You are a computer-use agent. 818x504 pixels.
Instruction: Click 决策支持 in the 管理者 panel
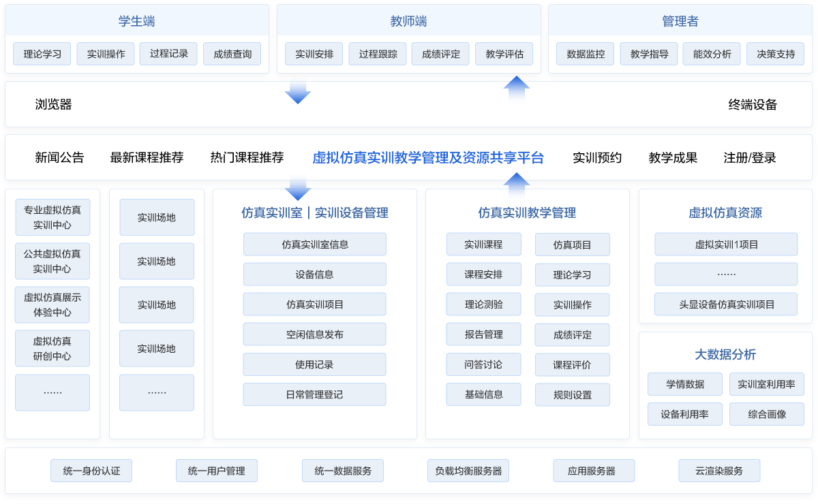click(x=776, y=54)
